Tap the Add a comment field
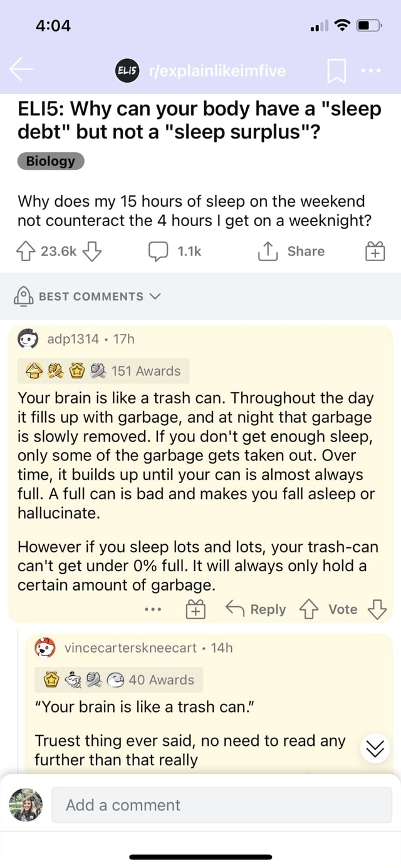The height and width of the screenshot is (868, 401). 219,805
